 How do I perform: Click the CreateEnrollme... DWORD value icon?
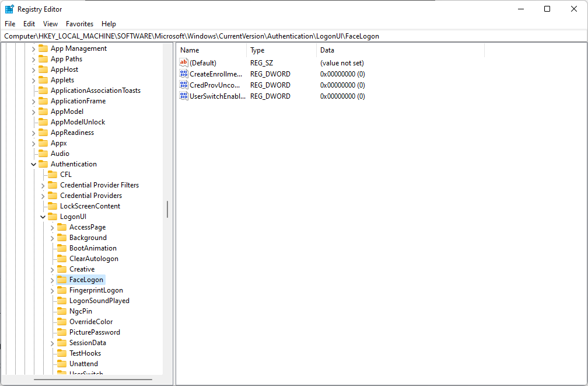pos(184,74)
